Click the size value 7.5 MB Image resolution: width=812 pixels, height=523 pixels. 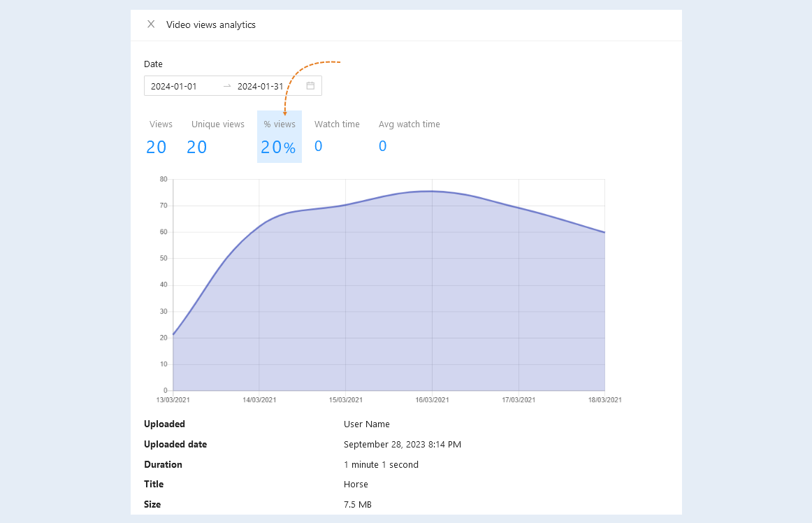tap(358, 504)
